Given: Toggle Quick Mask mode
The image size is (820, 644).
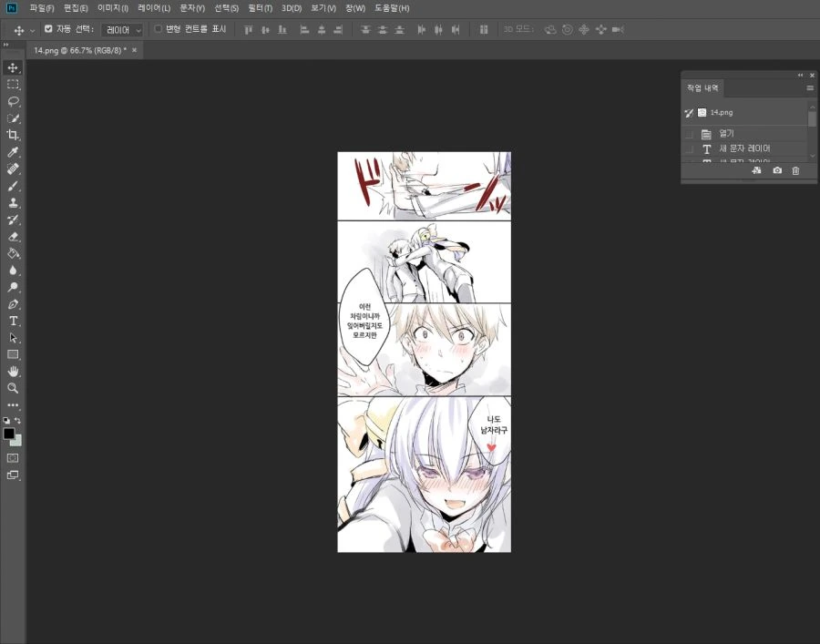Looking at the screenshot, I should click(x=13, y=458).
